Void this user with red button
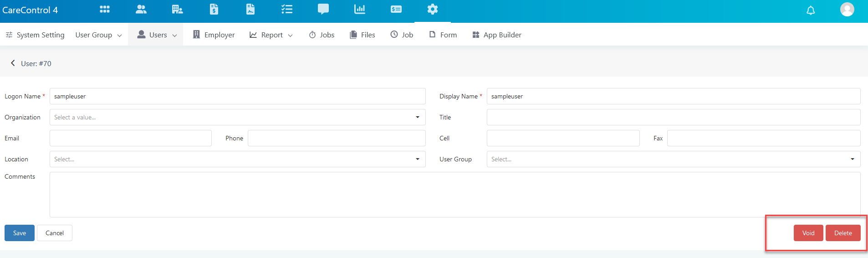The width and height of the screenshot is (868, 258). pyautogui.click(x=808, y=233)
